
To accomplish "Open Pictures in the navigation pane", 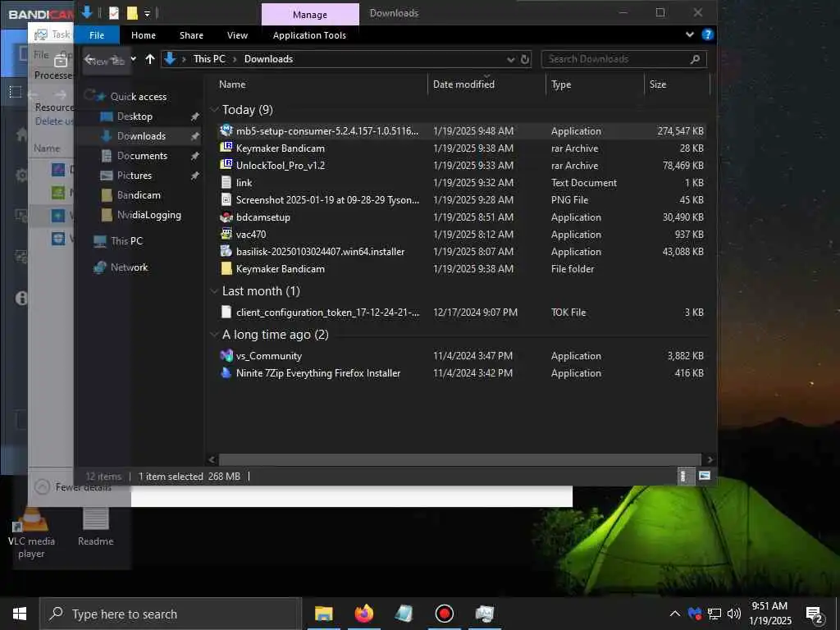I will pyautogui.click(x=134, y=176).
